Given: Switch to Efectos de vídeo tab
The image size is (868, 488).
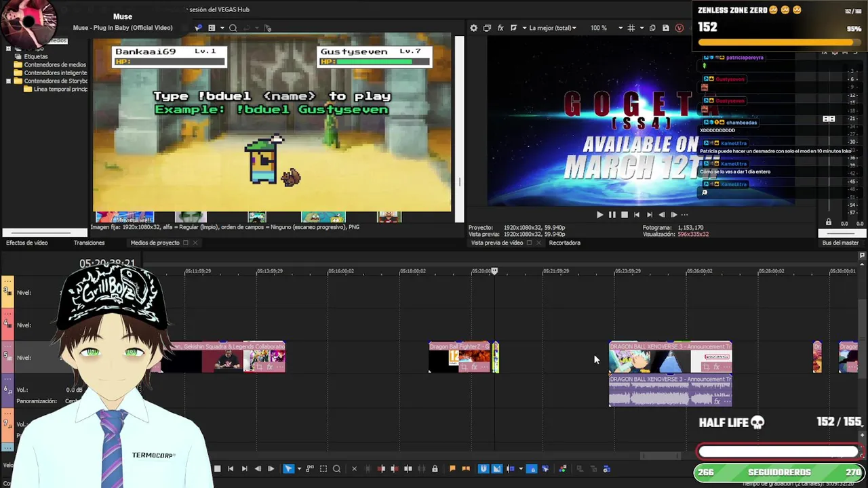Looking at the screenshot, I should coord(27,243).
